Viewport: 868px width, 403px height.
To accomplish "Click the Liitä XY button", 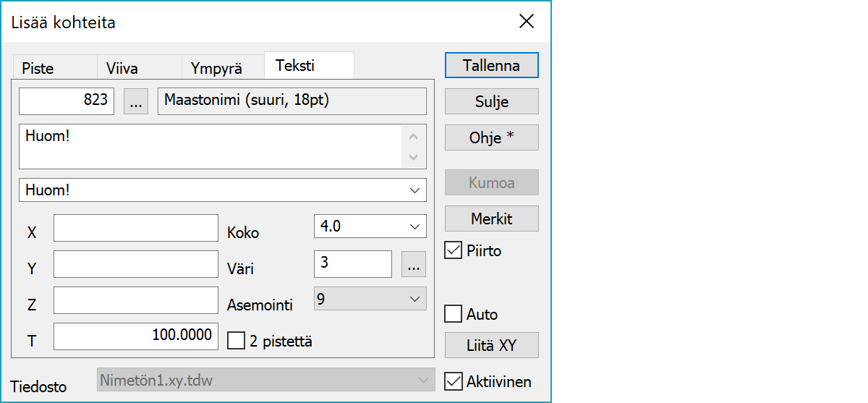I will 491,345.
